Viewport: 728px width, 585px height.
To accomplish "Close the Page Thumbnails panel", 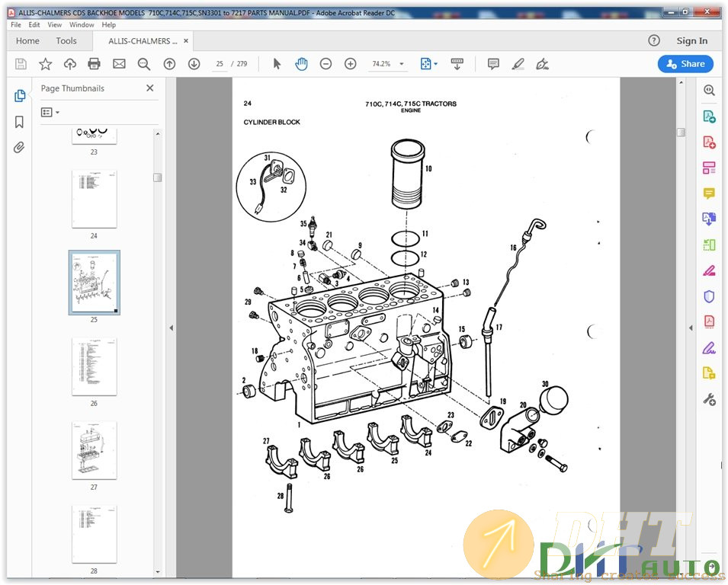I will (150, 88).
